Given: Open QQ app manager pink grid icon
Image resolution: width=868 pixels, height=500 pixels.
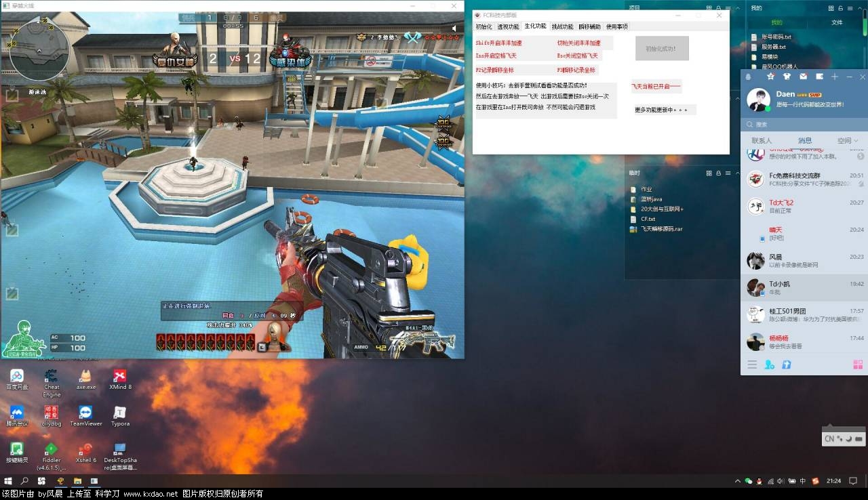Looking at the screenshot, I should (x=858, y=364).
